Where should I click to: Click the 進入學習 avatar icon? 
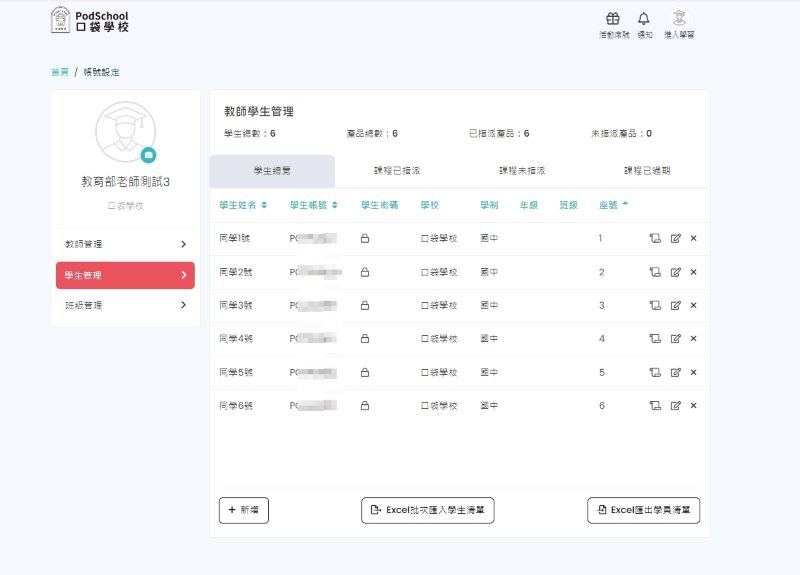[x=679, y=19]
